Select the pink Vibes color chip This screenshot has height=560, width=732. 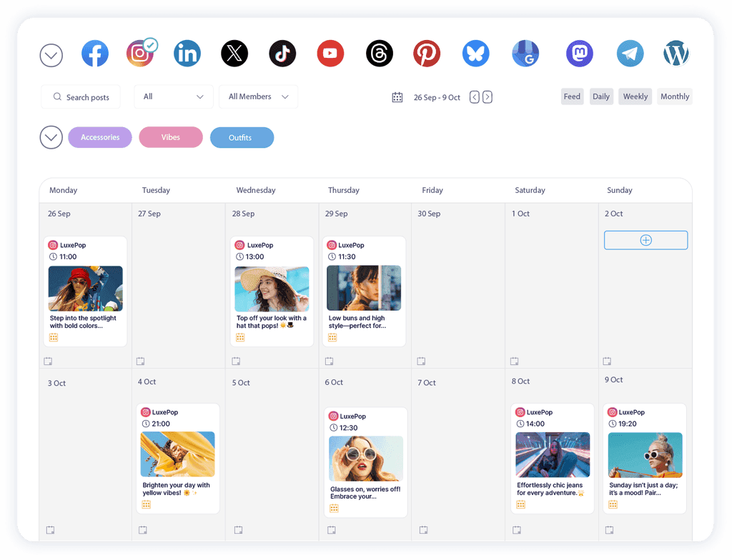tap(170, 137)
